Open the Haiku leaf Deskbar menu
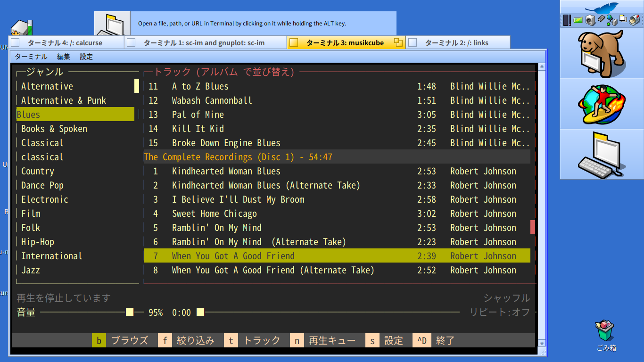 pyautogui.click(x=602, y=8)
